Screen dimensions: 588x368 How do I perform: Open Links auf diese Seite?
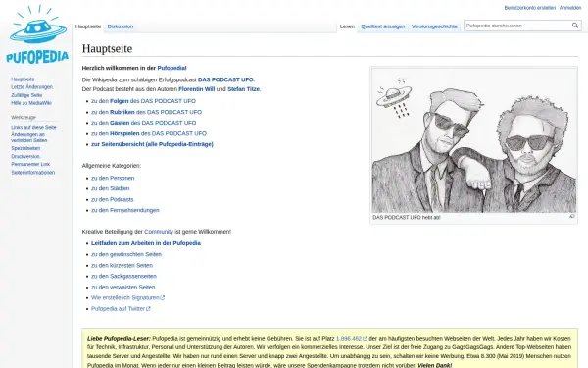33,127
